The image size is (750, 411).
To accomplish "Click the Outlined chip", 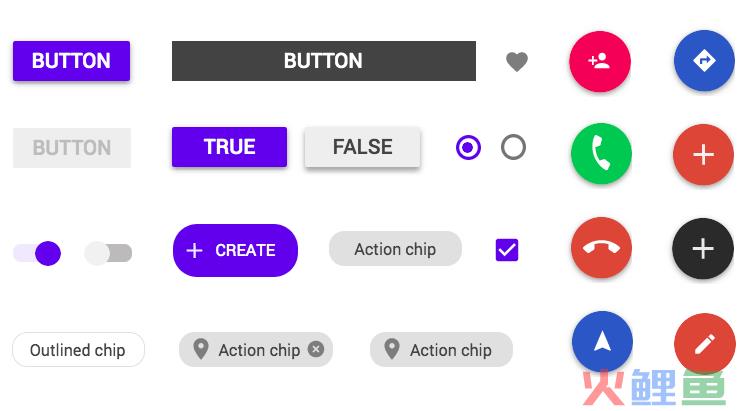I will pyautogui.click(x=78, y=350).
